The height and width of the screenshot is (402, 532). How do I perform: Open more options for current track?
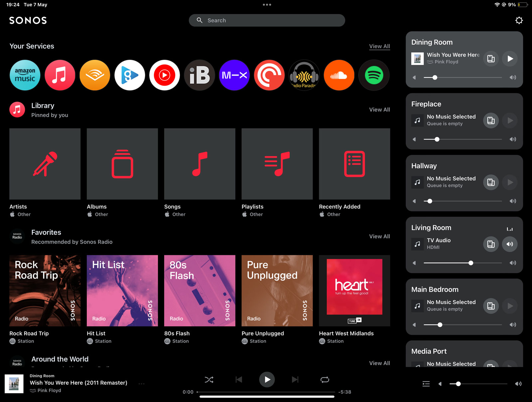point(142,384)
